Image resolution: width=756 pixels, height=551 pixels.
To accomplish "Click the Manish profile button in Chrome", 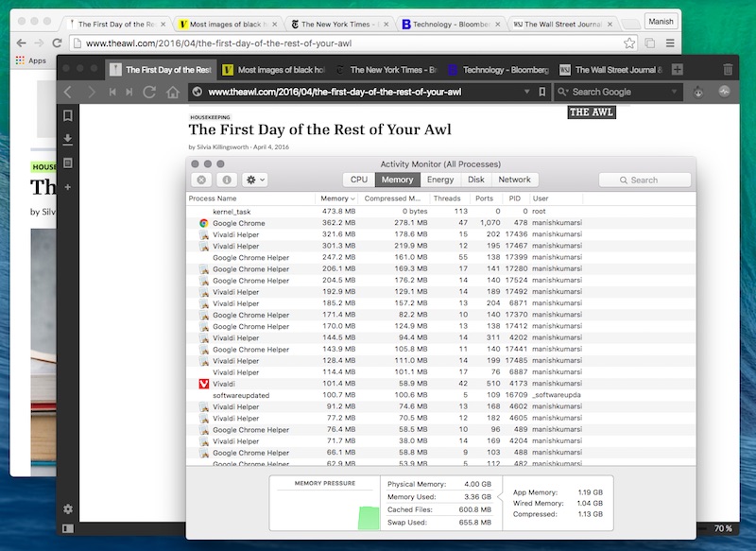I will [661, 21].
